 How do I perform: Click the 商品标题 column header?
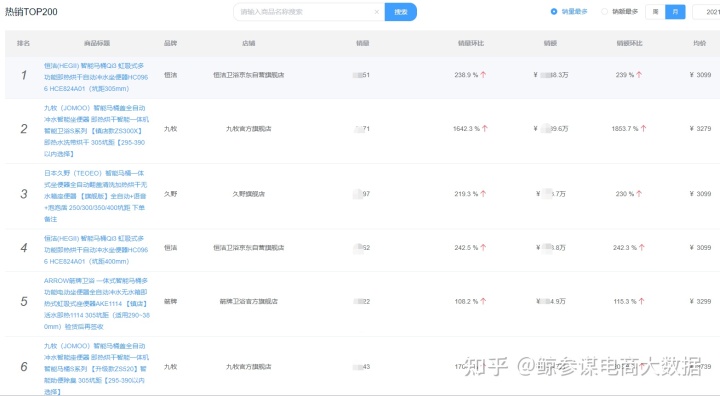(97, 43)
